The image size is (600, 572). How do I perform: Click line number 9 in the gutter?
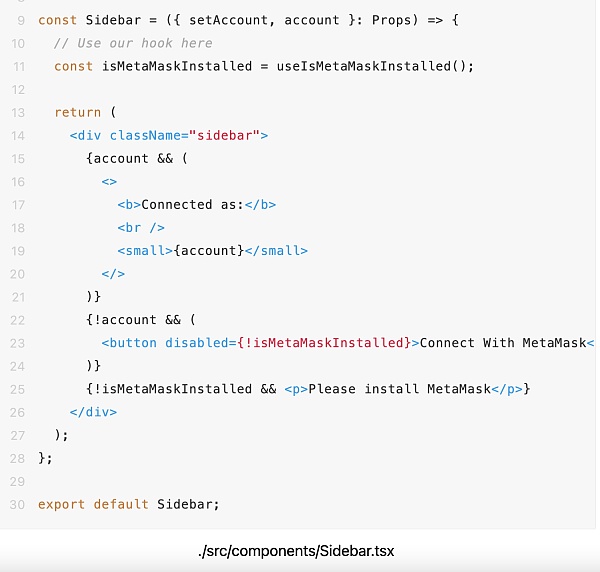tap(21, 20)
